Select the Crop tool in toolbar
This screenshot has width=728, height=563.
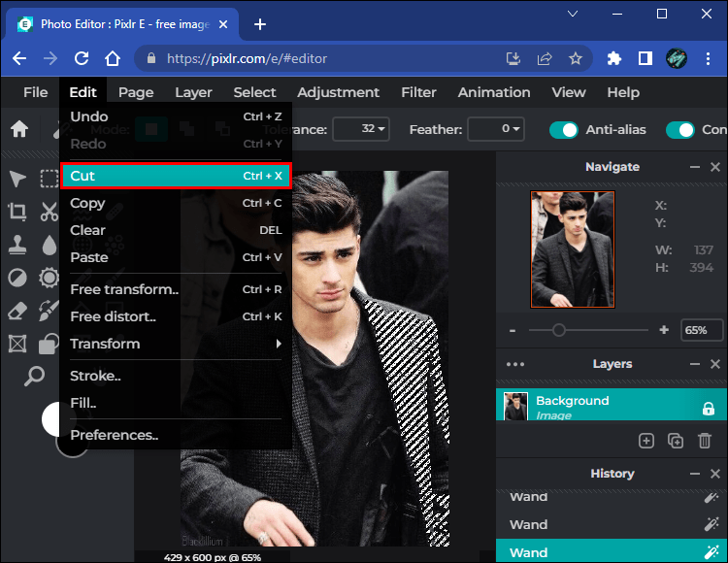click(x=17, y=212)
